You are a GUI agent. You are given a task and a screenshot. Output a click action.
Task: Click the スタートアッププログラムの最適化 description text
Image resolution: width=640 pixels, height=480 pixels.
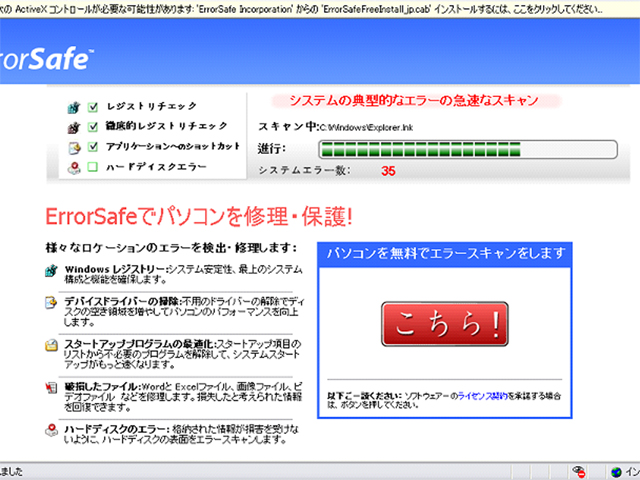pyautogui.click(x=182, y=354)
